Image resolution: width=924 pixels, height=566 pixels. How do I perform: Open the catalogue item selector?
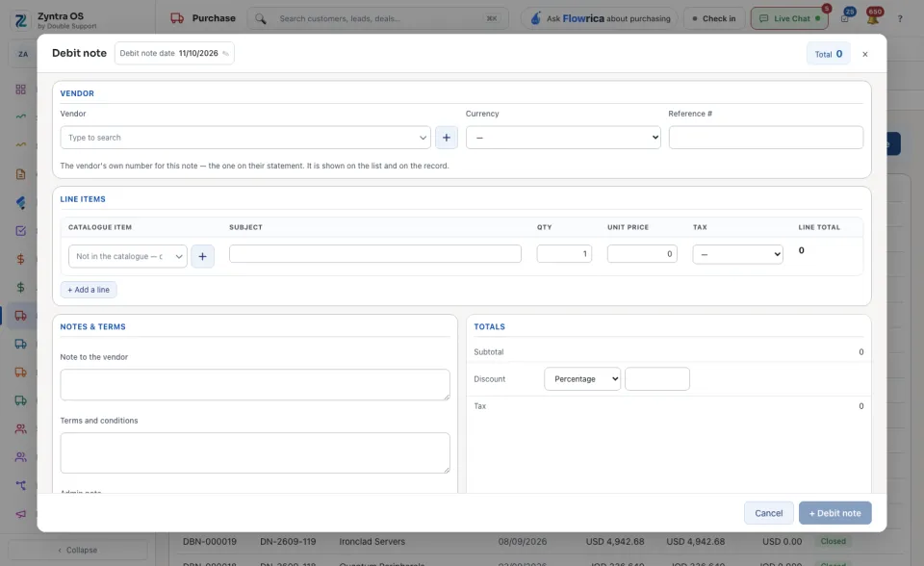pos(127,256)
